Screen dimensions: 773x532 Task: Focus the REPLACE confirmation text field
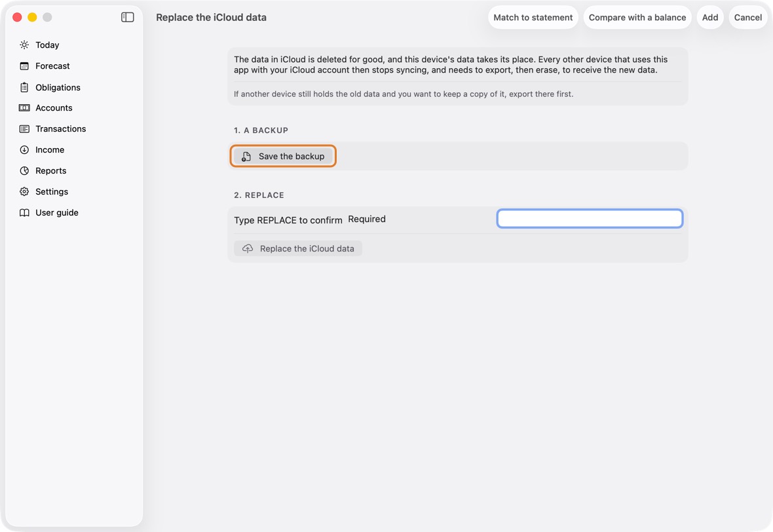click(x=590, y=218)
